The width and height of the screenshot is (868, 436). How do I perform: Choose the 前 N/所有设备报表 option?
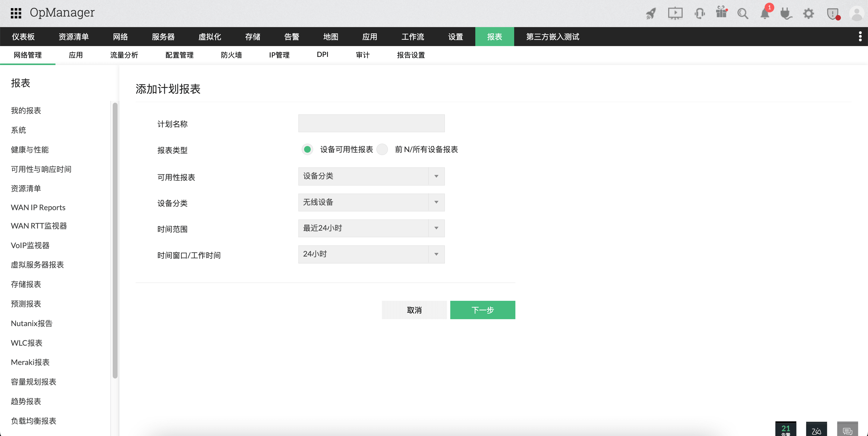pyautogui.click(x=382, y=149)
